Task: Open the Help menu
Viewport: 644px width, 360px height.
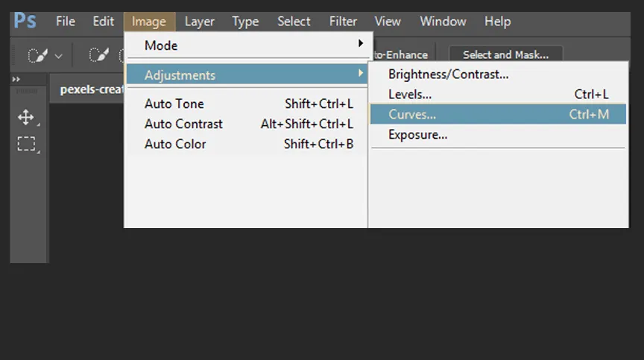Action: click(x=497, y=22)
